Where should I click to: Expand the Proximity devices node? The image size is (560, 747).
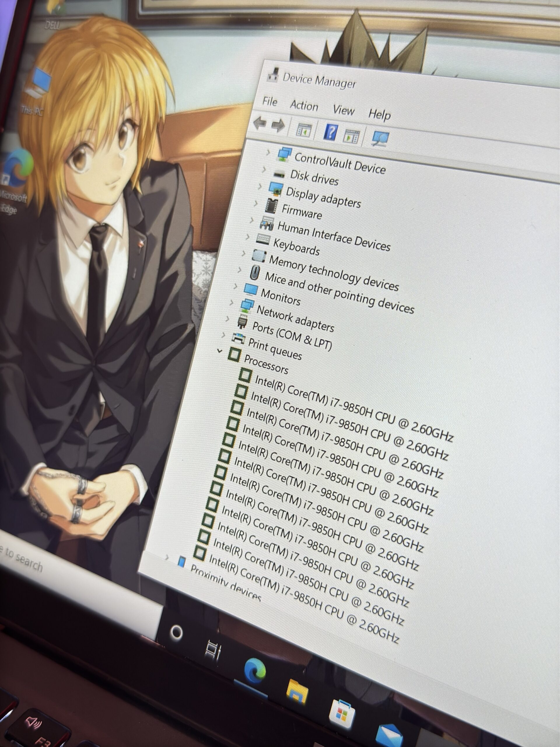point(167,557)
